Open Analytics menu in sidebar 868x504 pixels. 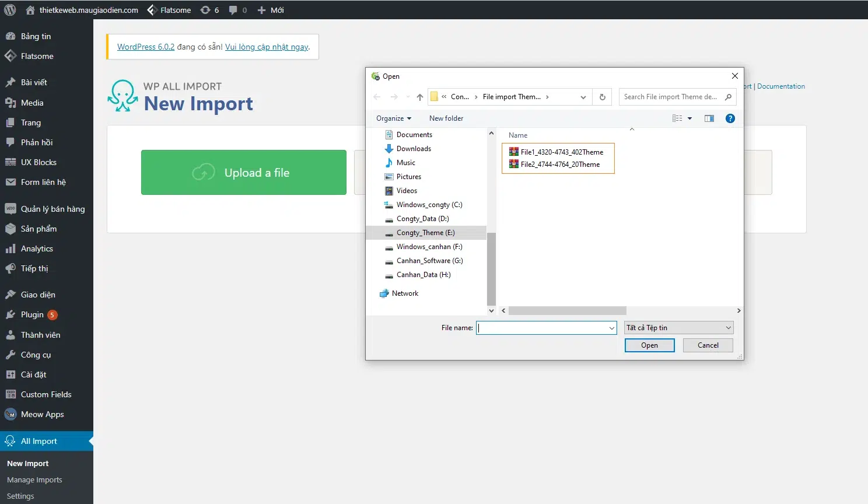coord(47,249)
